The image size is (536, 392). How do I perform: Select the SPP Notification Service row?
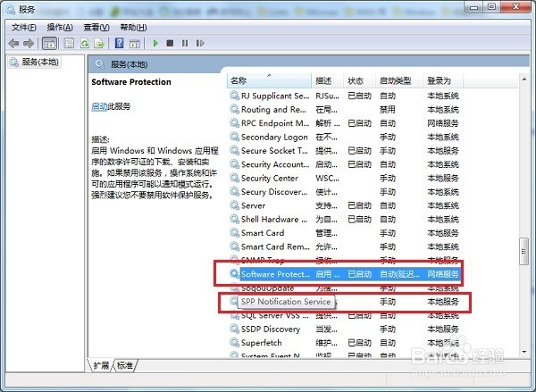pyautogui.click(x=344, y=302)
